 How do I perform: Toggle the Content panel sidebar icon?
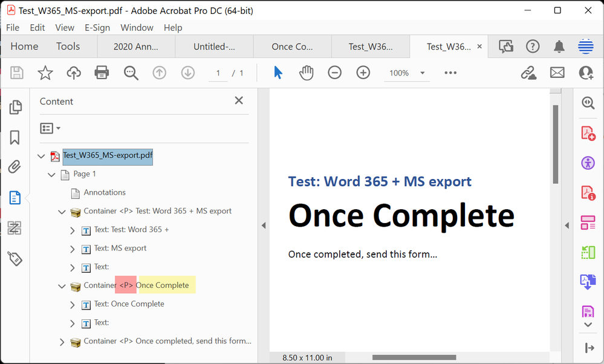point(15,197)
